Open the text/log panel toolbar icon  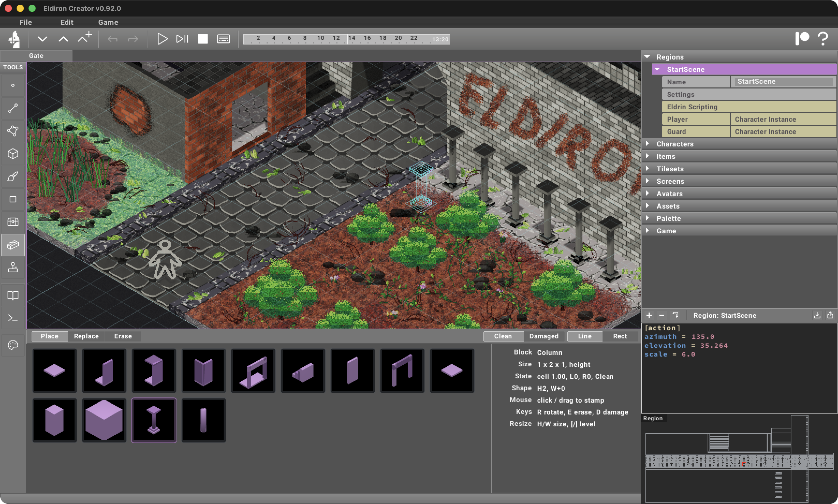[224, 39]
